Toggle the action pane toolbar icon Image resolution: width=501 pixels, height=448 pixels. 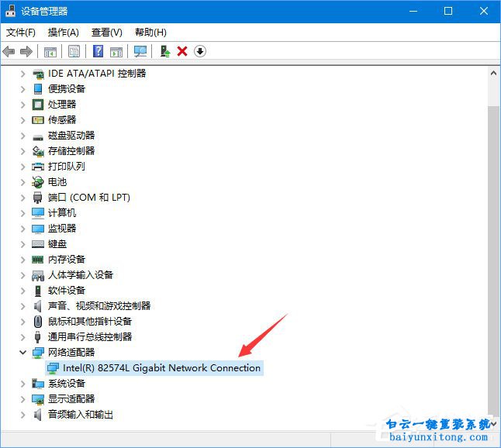tap(116, 51)
